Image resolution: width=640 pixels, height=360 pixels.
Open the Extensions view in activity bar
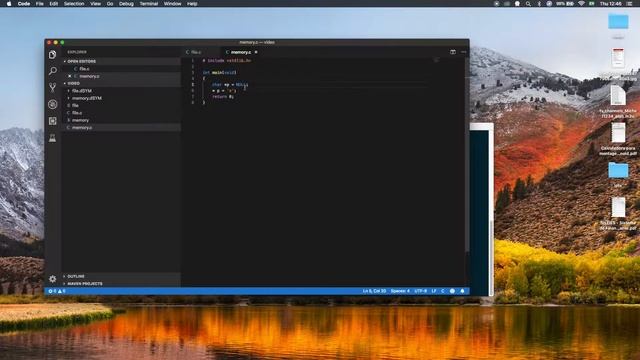point(53,121)
